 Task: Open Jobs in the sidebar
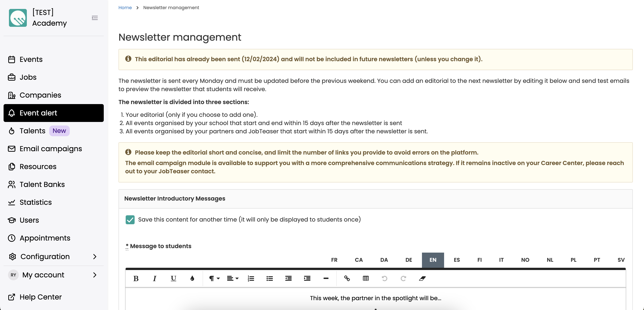click(x=53, y=77)
